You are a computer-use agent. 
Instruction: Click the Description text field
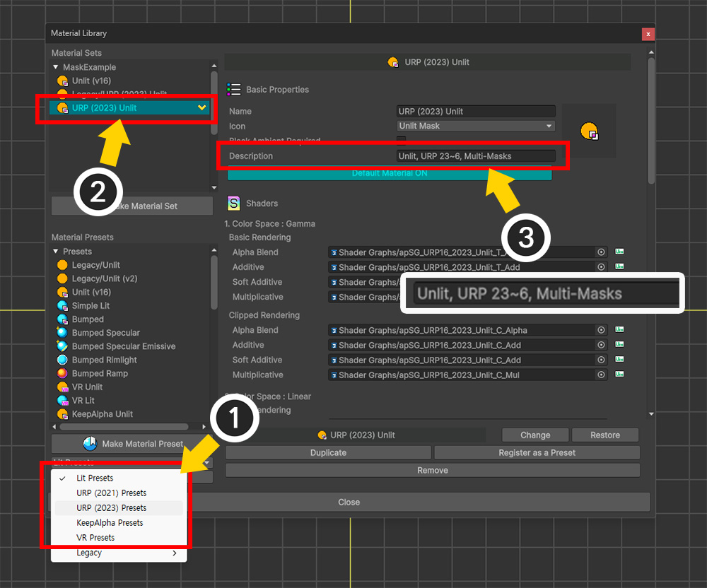(x=476, y=156)
